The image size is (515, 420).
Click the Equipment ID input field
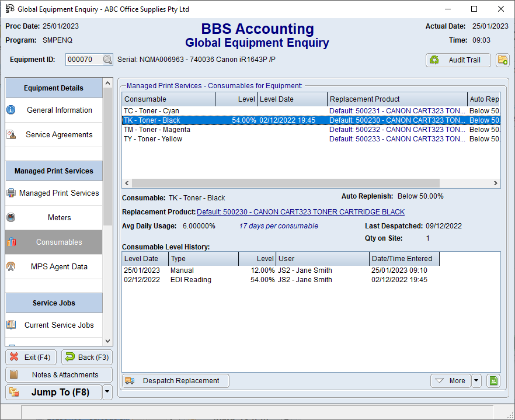click(x=83, y=60)
